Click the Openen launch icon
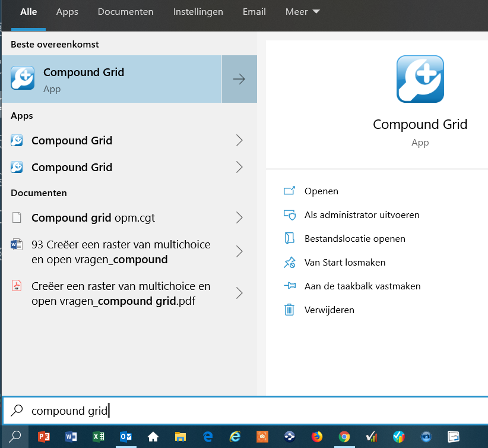Image resolution: width=488 pixels, height=448 pixels. point(289,191)
